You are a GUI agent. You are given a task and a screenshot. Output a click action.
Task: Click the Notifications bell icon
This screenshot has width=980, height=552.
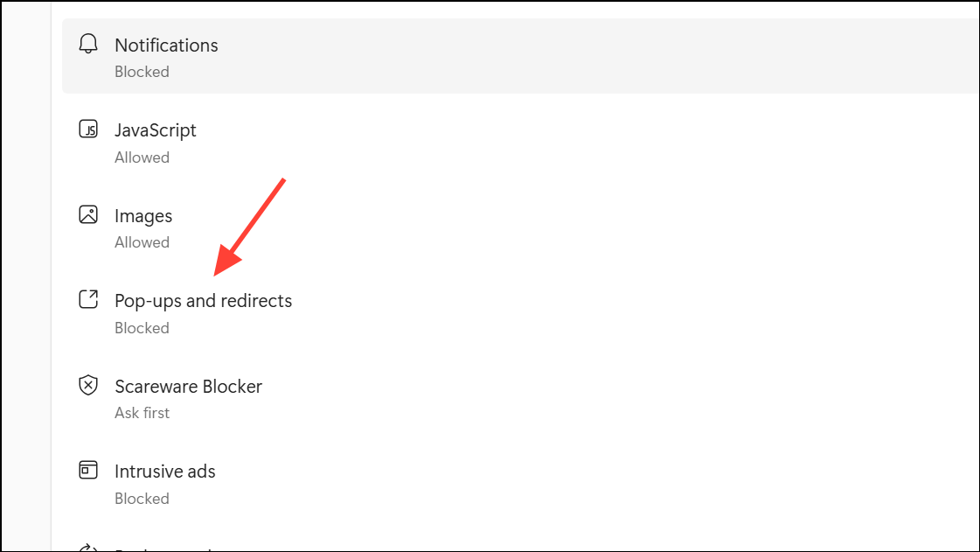tap(88, 45)
